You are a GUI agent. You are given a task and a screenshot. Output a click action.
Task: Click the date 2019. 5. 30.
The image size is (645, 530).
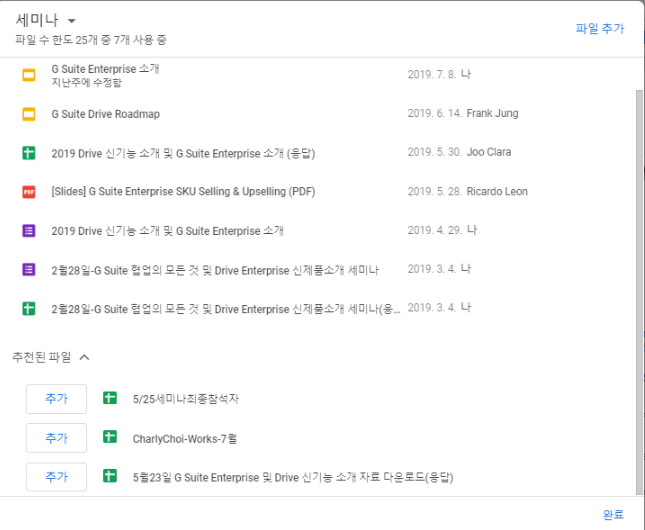point(435,152)
